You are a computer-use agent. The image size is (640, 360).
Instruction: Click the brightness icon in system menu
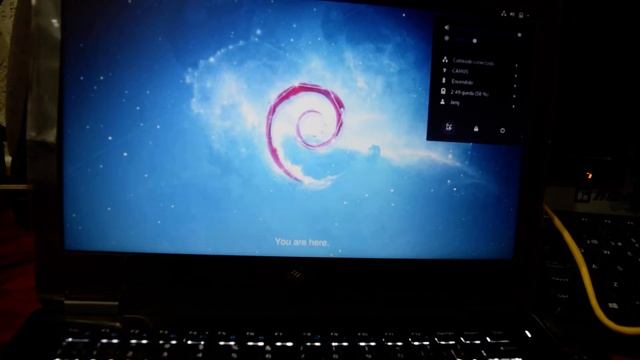447,38
